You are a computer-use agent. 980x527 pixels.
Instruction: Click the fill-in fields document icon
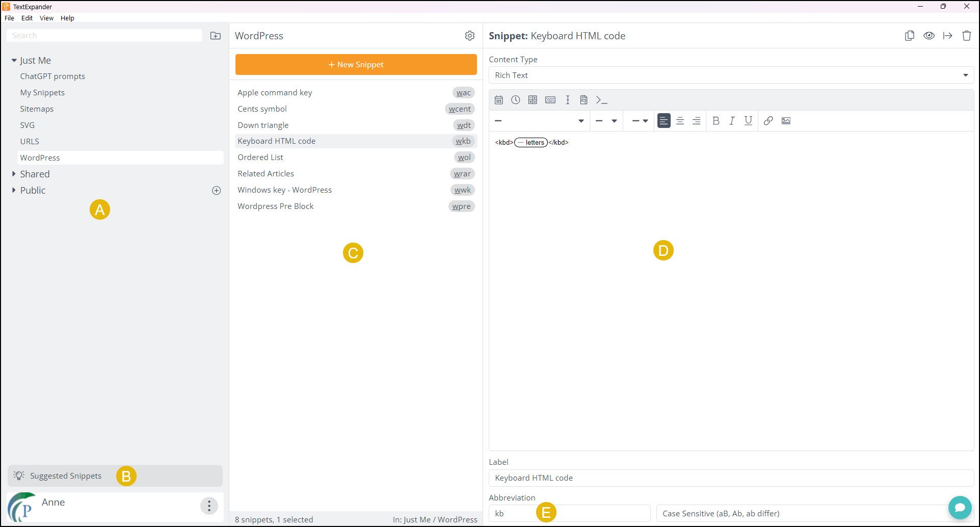click(x=584, y=100)
